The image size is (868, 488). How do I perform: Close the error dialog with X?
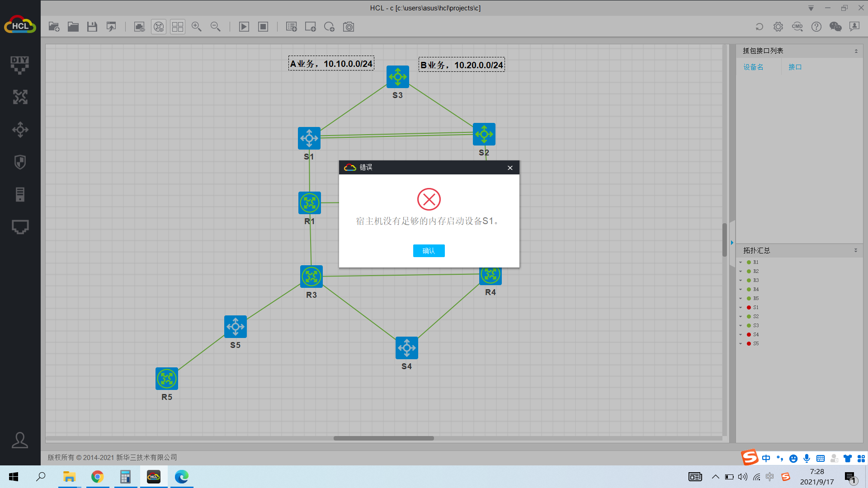[510, 168]
